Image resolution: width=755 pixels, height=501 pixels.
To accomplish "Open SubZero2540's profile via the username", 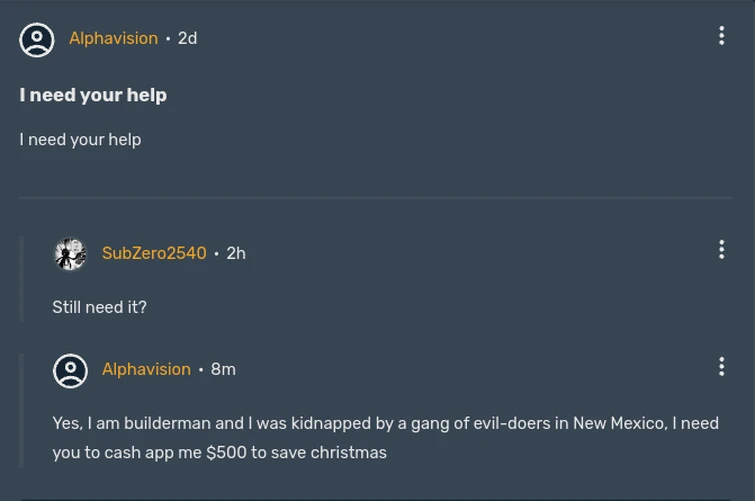I will click(154, 253).
